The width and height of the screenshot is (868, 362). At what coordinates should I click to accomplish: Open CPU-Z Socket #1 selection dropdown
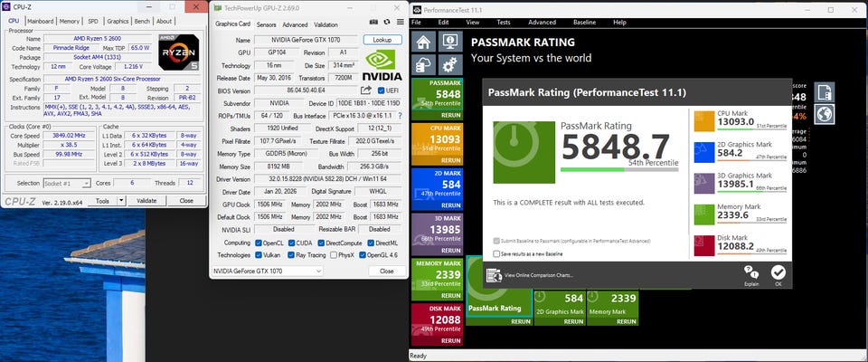coord(67,183)
